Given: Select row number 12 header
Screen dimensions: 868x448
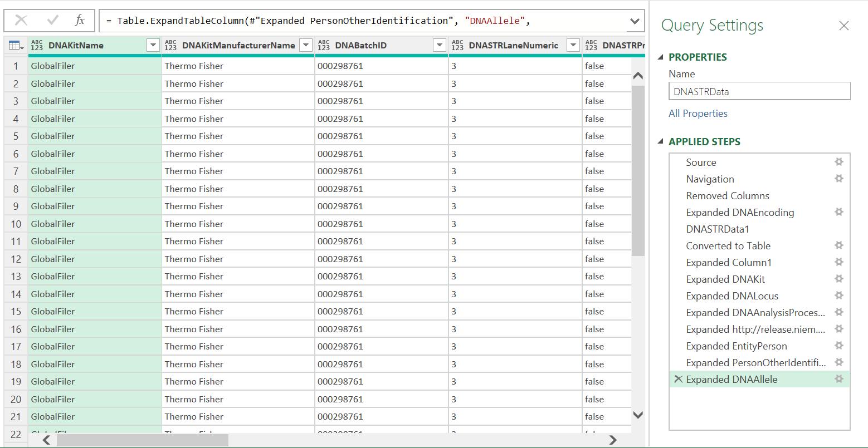Looking at the screenshot, I should point(16,259).
